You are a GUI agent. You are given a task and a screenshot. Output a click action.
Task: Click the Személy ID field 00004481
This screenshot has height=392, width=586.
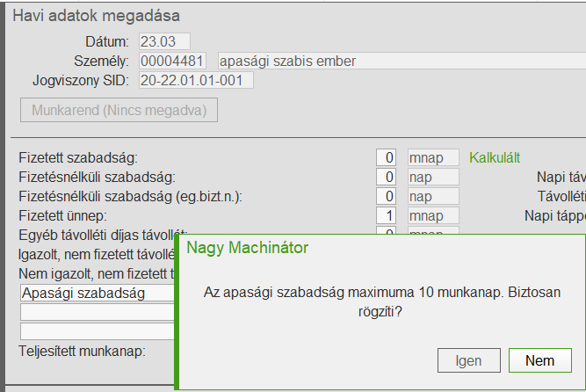click(x=172, y=61)
